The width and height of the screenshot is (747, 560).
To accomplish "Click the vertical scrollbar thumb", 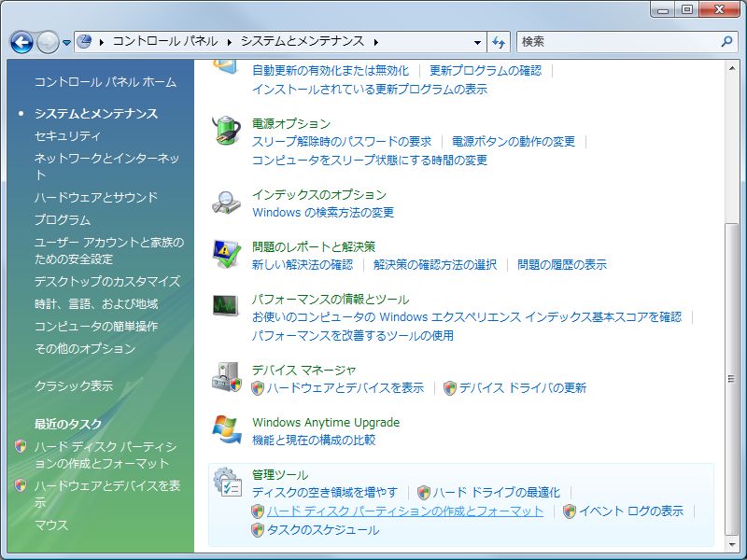I will (x=731, y=379).
